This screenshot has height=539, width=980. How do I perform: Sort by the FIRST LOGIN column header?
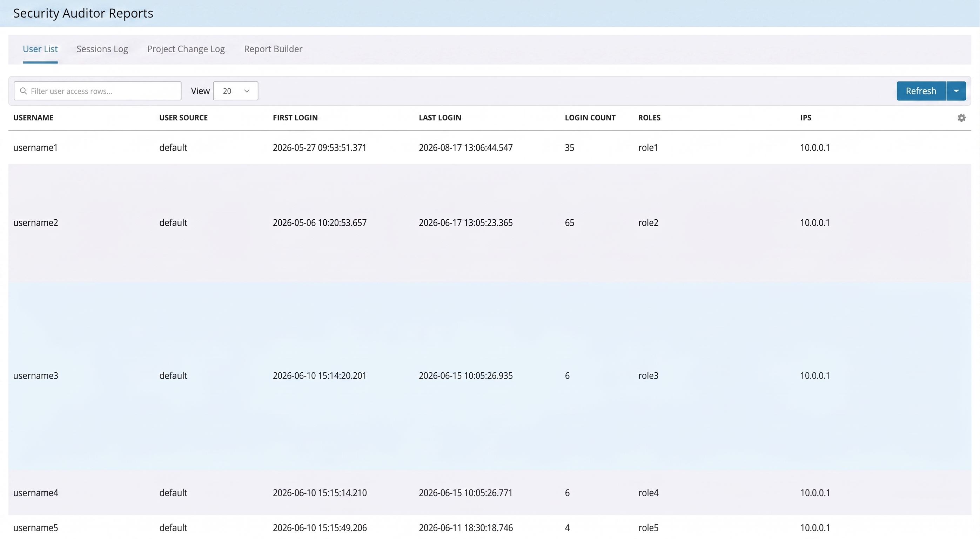(295, 118)
